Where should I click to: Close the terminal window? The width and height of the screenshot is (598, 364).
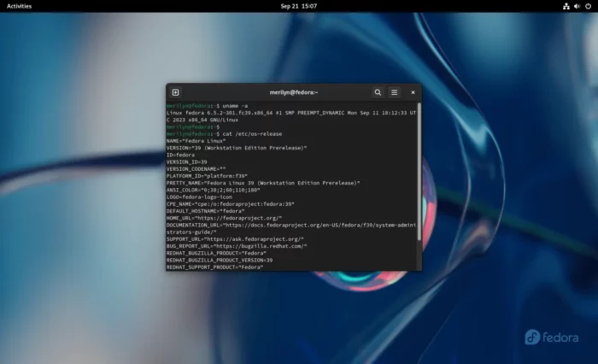click(413, 92)
